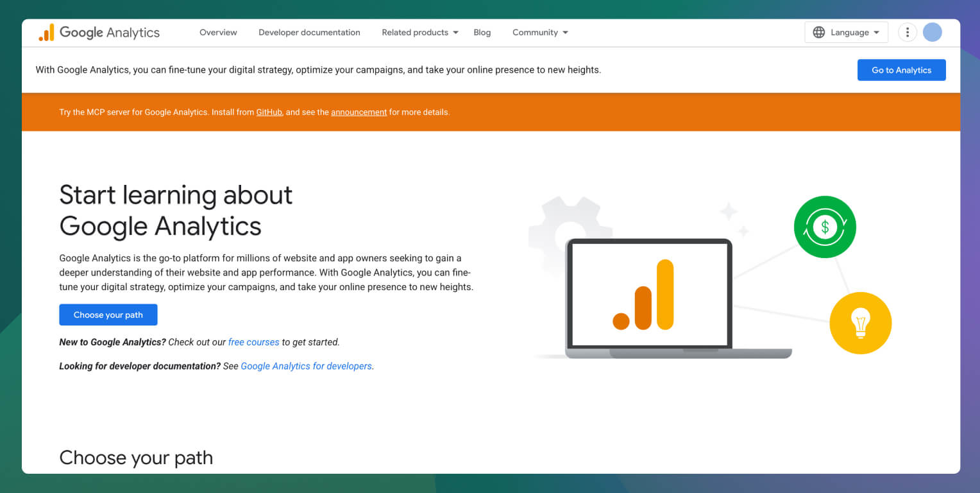980x493 pixels.
Task: Click the globe icon in Language selector
Action: [819, 32]
